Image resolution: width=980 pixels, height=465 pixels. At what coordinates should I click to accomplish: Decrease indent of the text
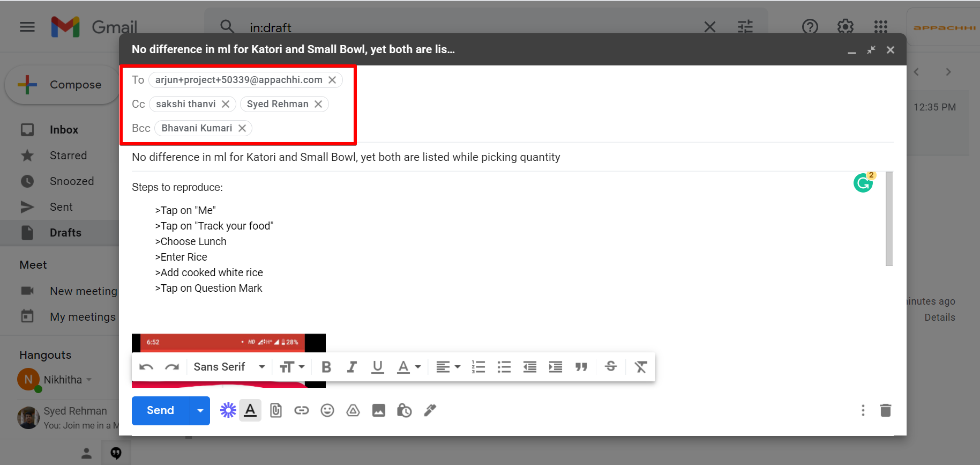[530, 367]
